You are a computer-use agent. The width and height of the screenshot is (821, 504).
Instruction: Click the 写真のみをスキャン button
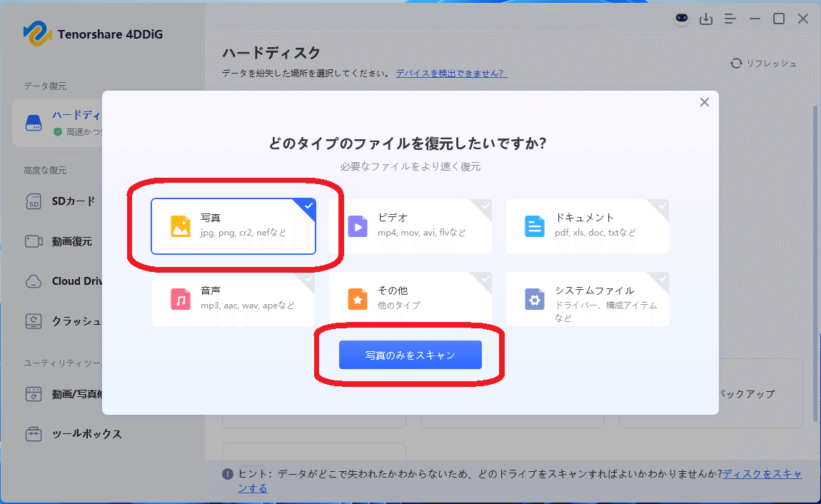[x=410, y=354]
